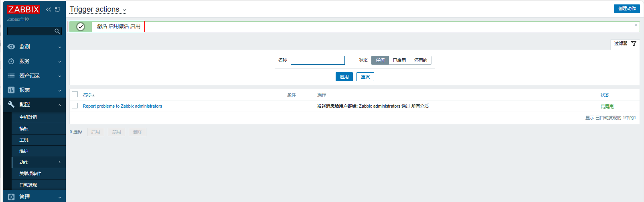Click the 创建动作 create action button

click(626, 8)
